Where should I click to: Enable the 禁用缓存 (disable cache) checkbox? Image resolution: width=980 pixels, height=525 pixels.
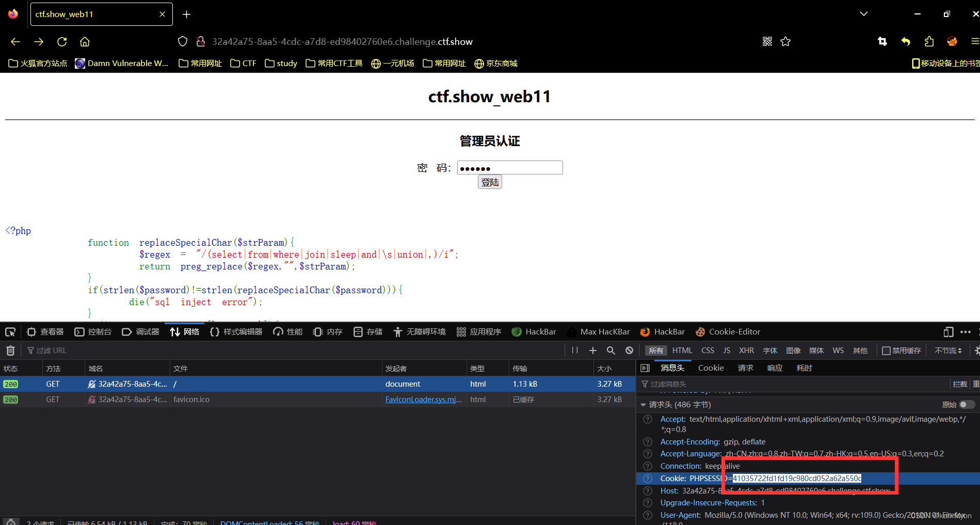click(885, 350)
